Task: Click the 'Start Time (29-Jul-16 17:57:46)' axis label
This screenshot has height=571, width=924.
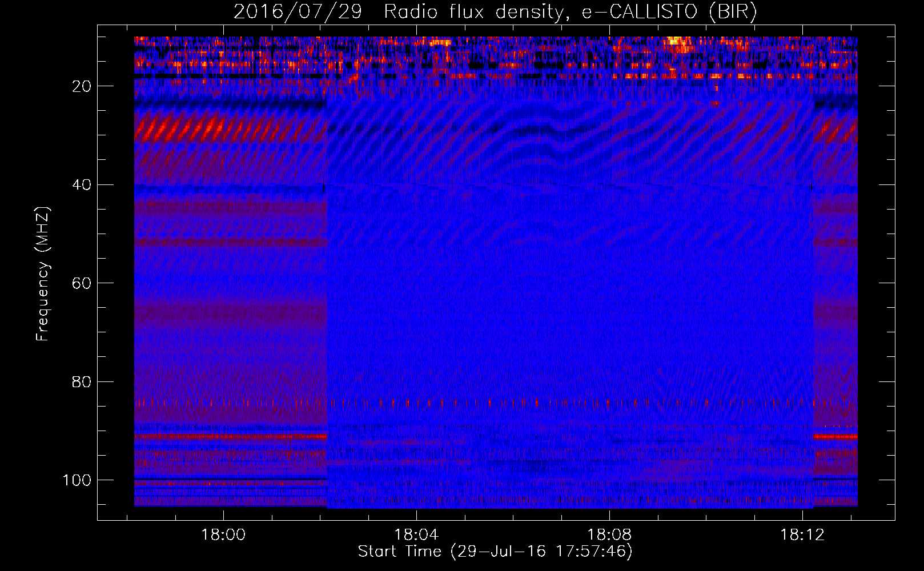Action: (x=495, y=552)
